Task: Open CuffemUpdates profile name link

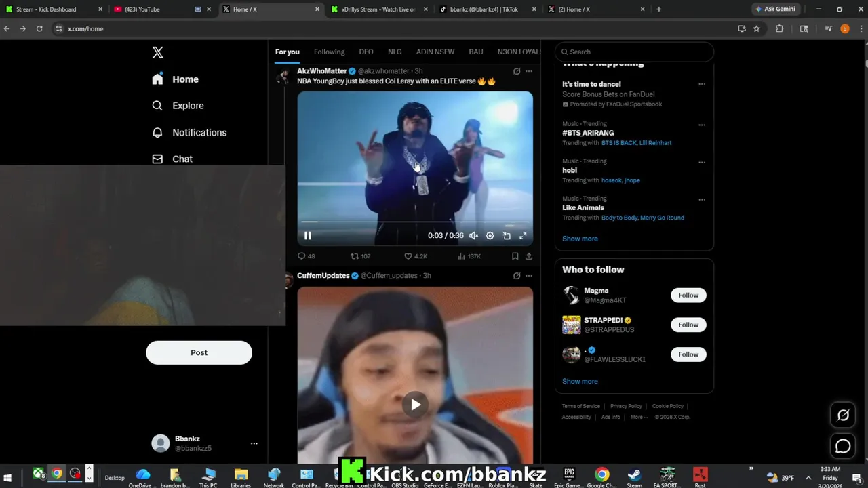Action: (x=323, y=275)
